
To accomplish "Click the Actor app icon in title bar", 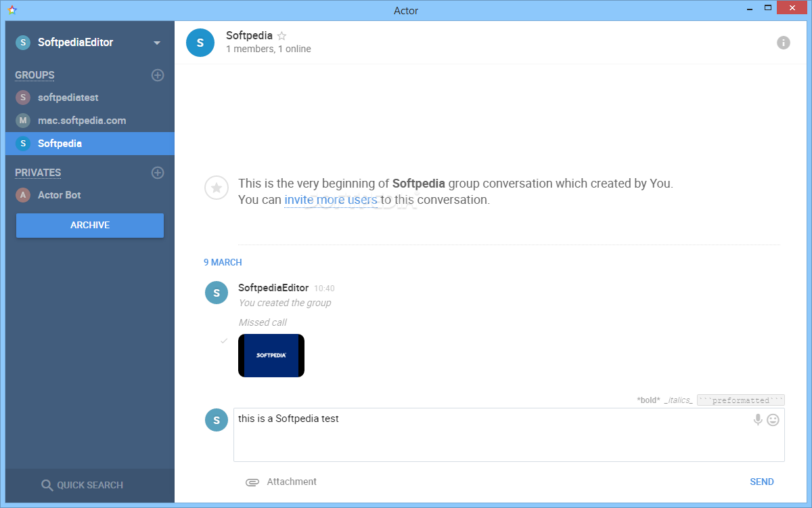I will pyautogui.click(x=12, y=10).
